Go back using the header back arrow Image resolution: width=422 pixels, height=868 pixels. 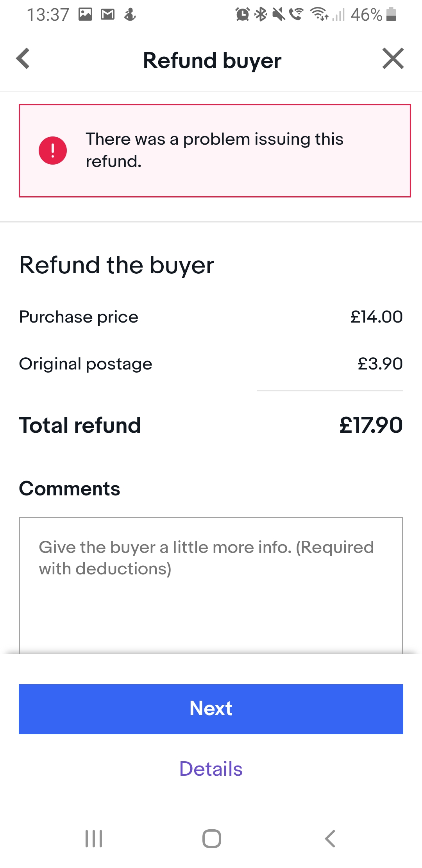23,59
